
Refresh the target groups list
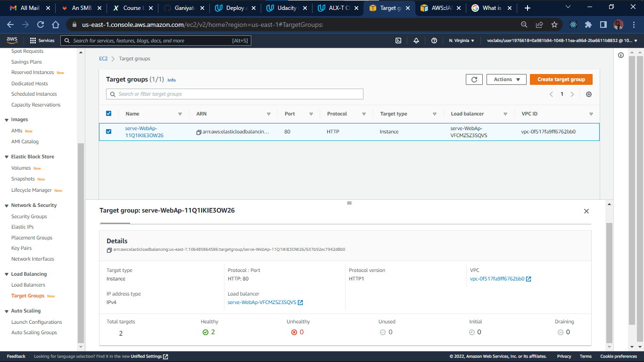coord(474,79)
